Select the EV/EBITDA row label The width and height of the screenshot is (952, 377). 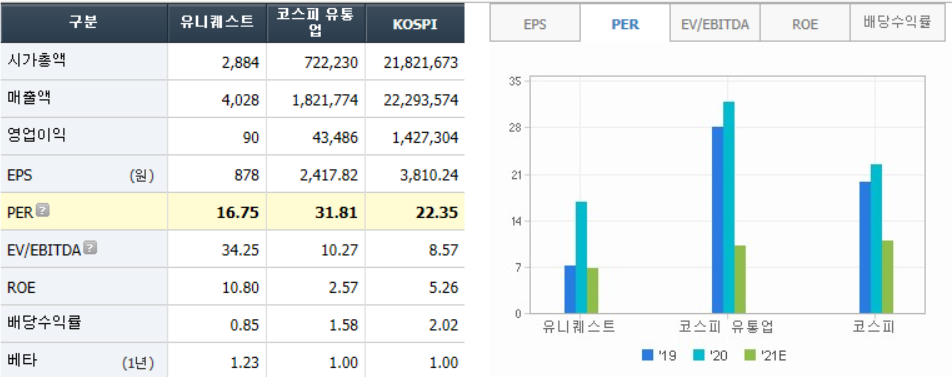(x=44, y=250)
